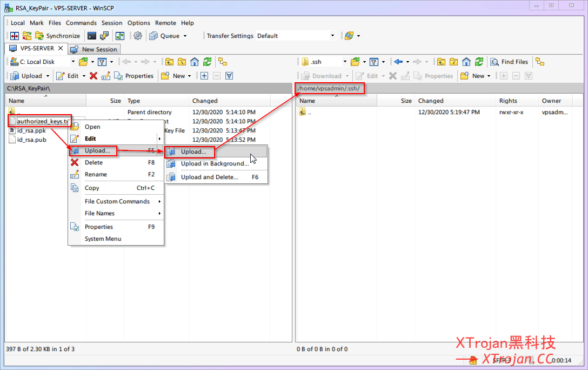Click the Edit button in the local toolbar
Screen dimensions: 588x370
(68, 76)
